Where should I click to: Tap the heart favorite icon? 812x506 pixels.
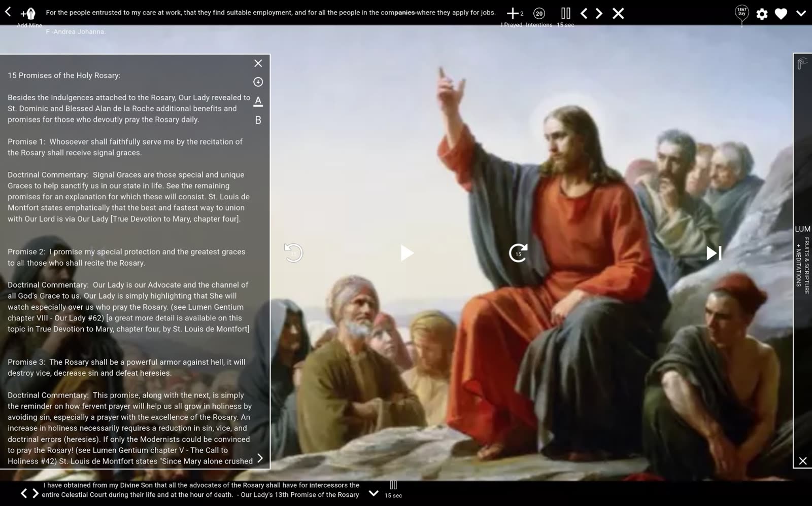781,14
